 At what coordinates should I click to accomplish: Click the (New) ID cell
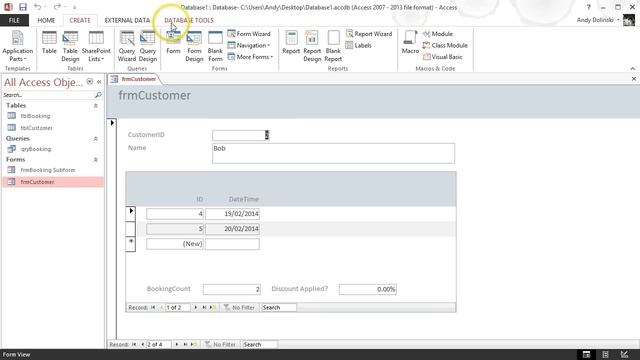tap(175, 244)
